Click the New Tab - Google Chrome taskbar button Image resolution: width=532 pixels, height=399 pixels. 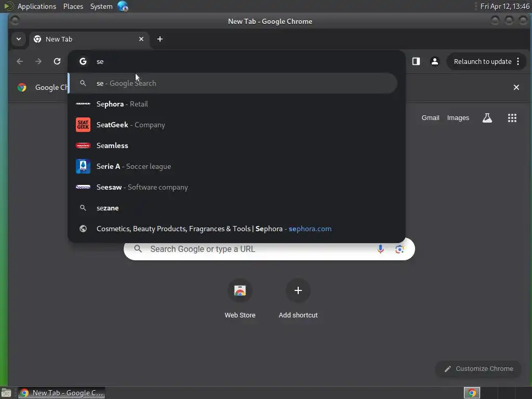point(61,393)
